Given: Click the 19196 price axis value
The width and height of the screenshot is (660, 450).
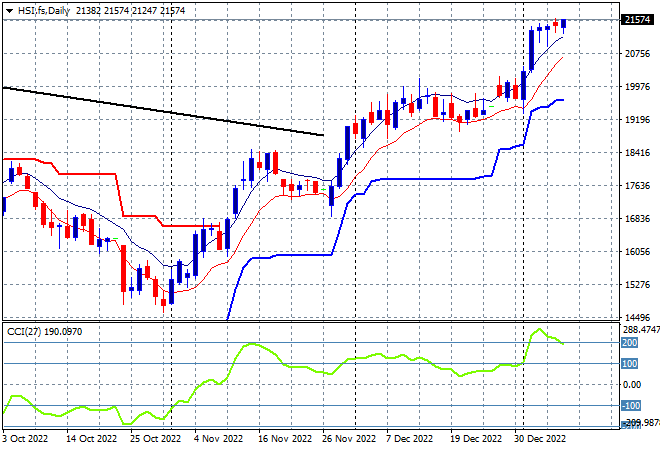Looking at the screenshot, I should [x=637, y=120].
